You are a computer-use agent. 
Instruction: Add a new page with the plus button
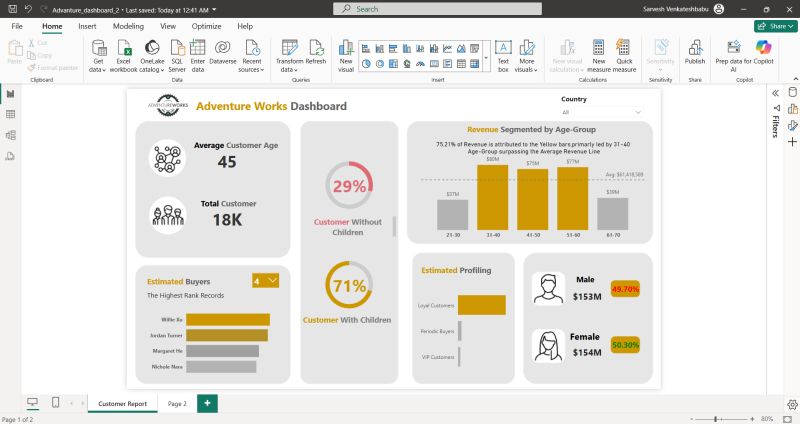click(207, 403)
